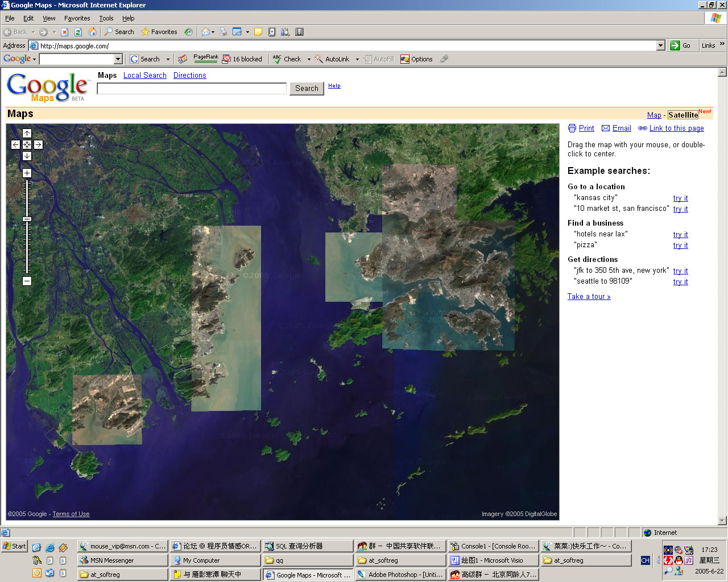Click the Print link
The height and width of the screenshot is (582, 728).
pos(586,128)
